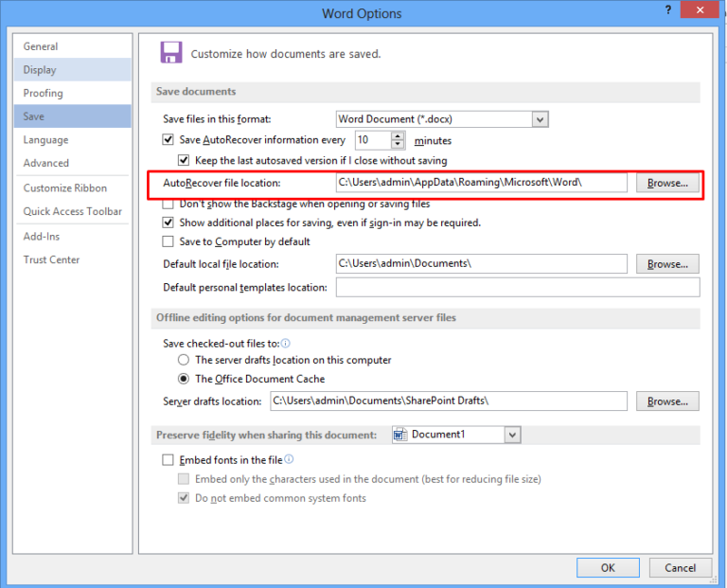Switch to the Advanced category
This screenshot has height=588, width=727.
point(46,163)
